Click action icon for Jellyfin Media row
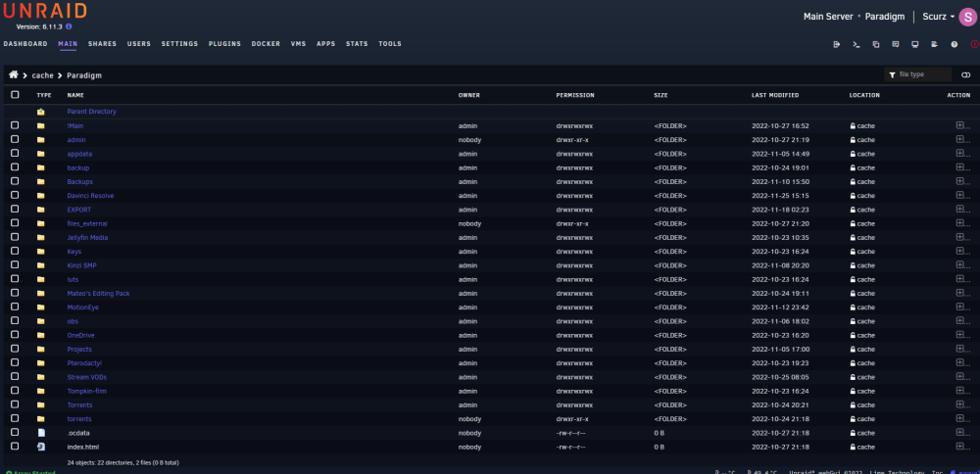This screenshot has height=474, width=980. pos(960,237)
